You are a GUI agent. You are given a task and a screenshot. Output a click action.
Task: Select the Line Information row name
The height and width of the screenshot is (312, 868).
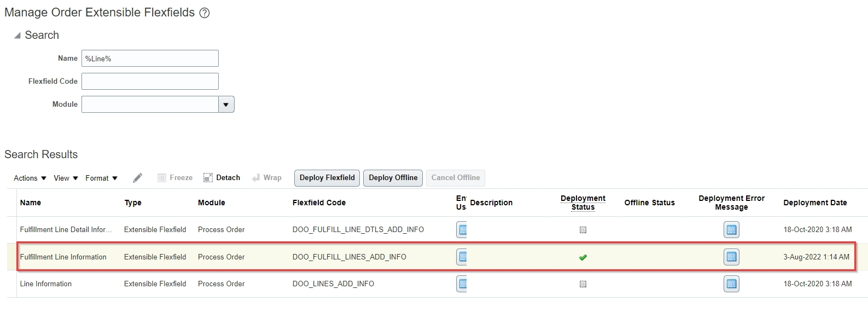tap(46, 284)
